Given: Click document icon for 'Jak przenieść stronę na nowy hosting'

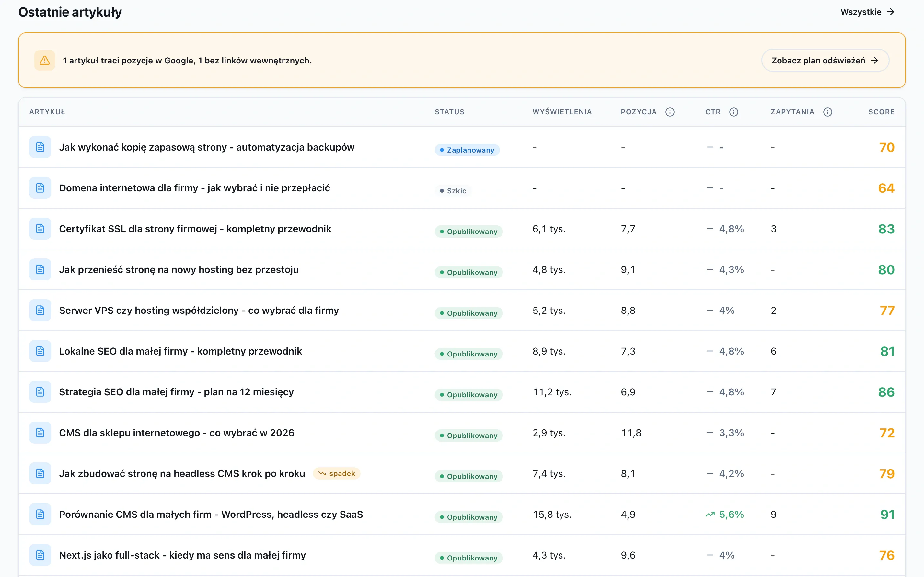Looking at the screenshot, I should (x=40, y=269).
